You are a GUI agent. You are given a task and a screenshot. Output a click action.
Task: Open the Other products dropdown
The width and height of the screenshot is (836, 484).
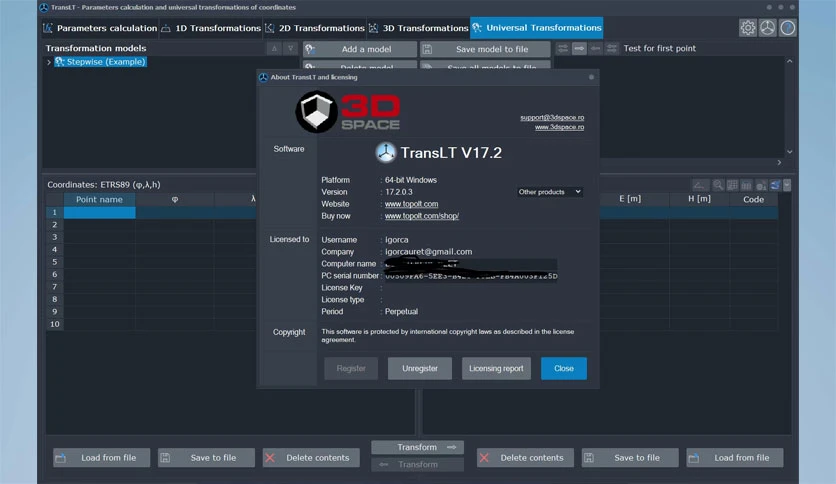click(550, 192)
